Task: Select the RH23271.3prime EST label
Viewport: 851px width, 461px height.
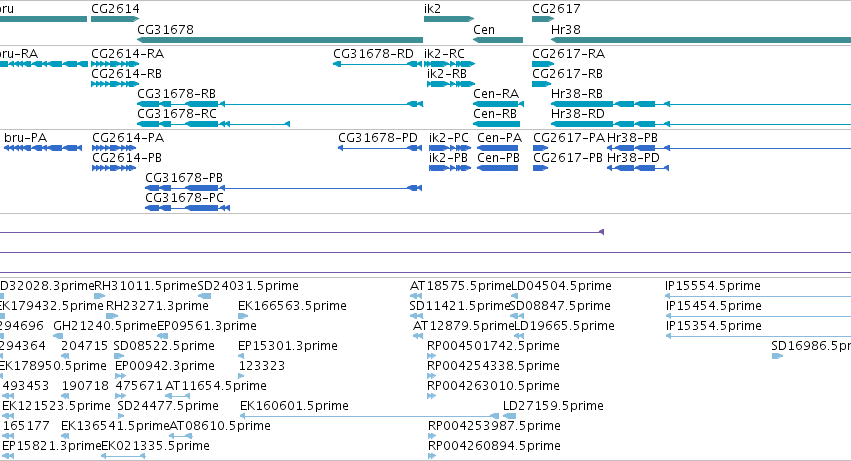Action: pos(157,306)
